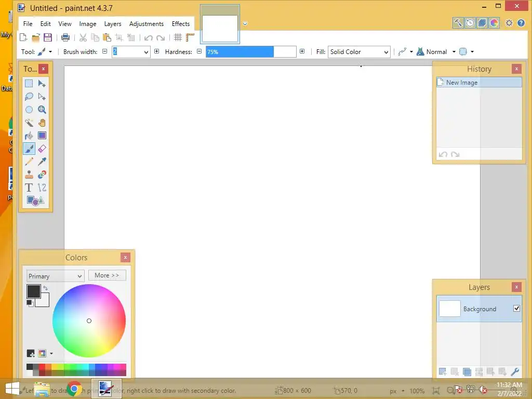The image size is (532, 399).
Task: Select the Text tool
Action: [29, 187]
